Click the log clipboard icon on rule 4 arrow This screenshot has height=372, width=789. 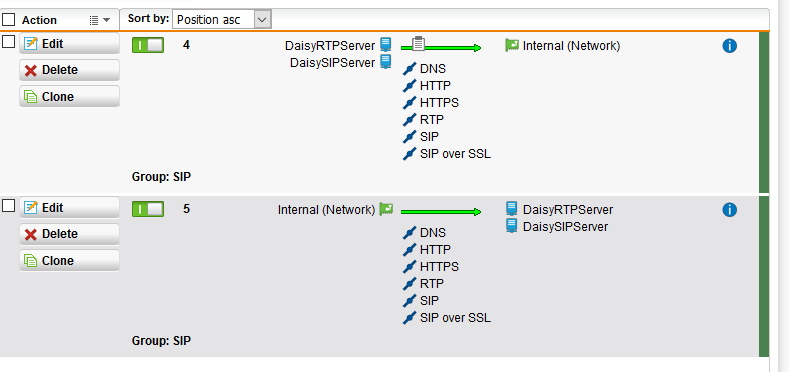point(418,44)
